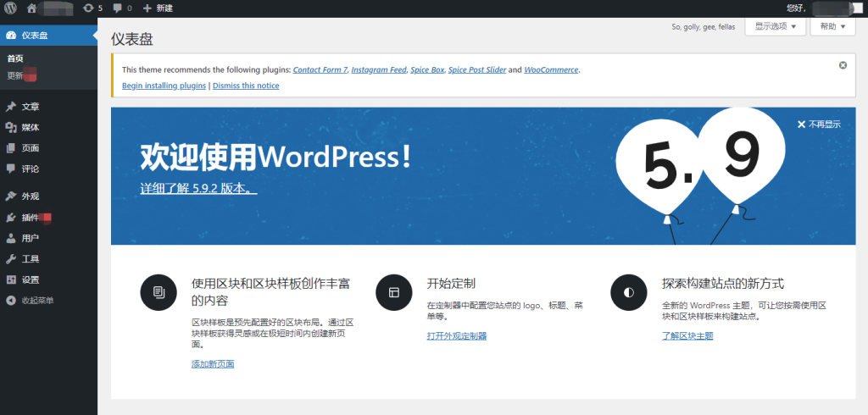868x415 pixels.
Task: Open the Spice Post Slider link
Action: click(x=477, y=69)
